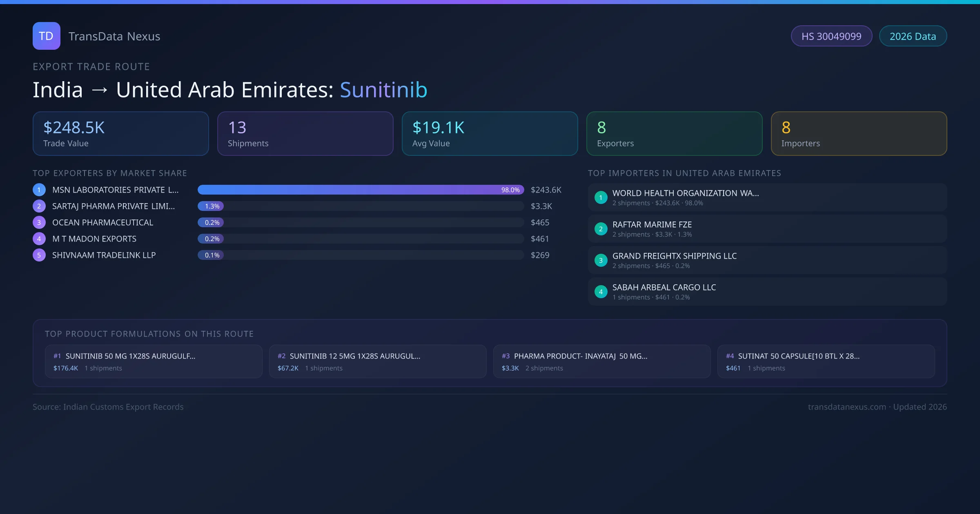This screenshot has height=514, width=980.
Task: Click green badge 2 for Raftar Marime FZE
Action: pyautogui.click(x=601, y=229)
